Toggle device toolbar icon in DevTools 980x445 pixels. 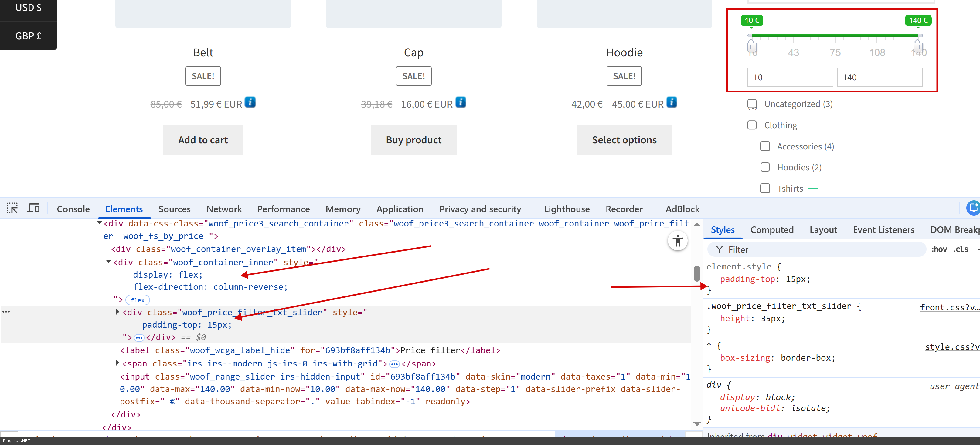tap(33, 209)
